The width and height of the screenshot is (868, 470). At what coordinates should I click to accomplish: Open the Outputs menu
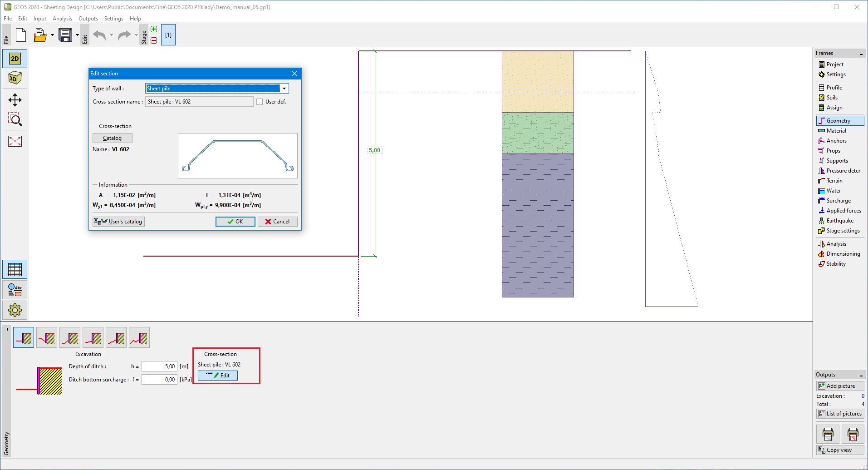coord(88,19)
